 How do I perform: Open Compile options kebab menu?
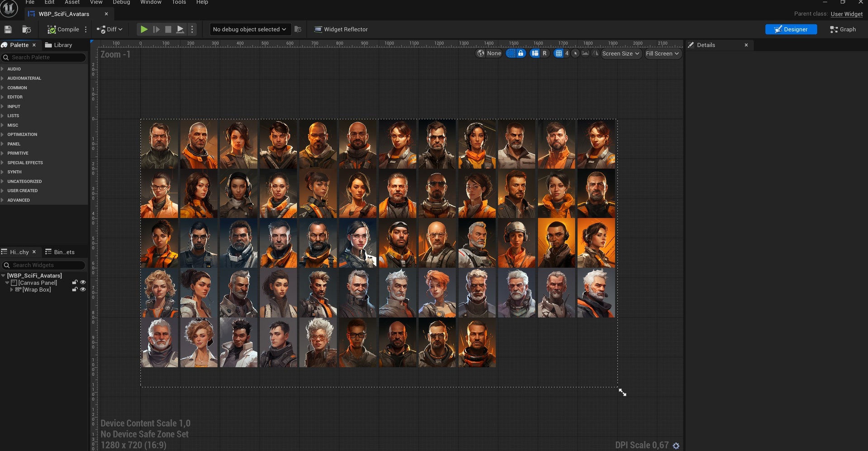(x=85, y=29)
